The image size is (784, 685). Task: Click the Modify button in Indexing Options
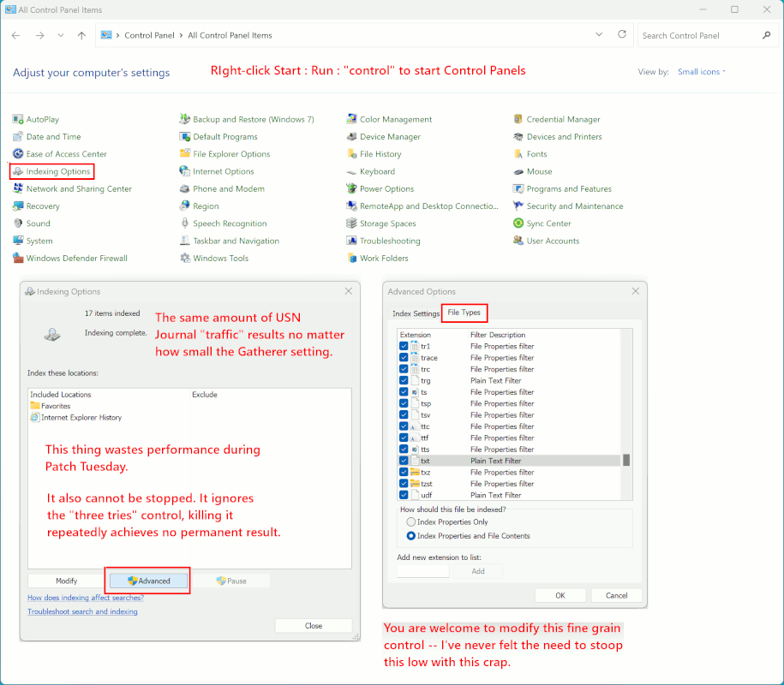67,581
